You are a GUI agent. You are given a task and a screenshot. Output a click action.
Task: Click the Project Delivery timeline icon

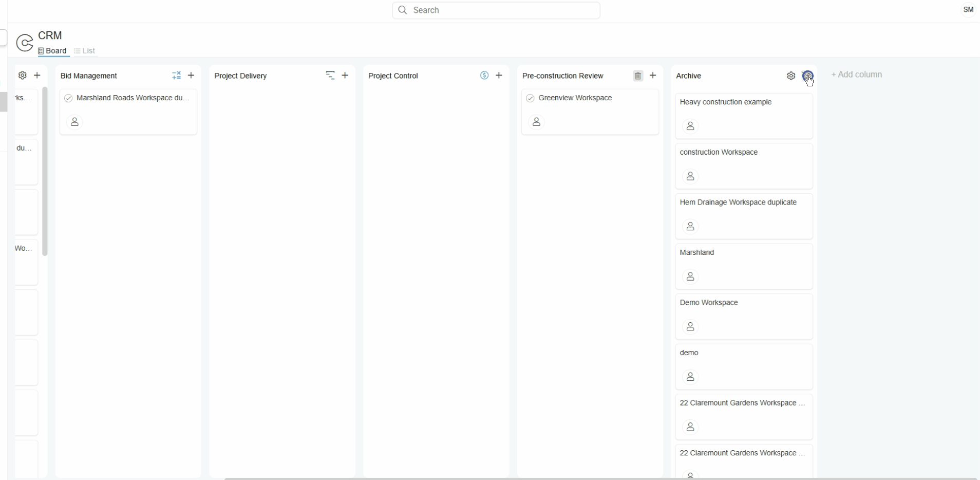pyautogui.click(x=330, y=76)
